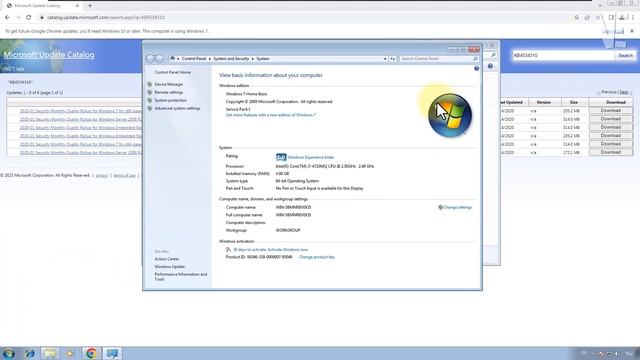The image size is (640, 360).
Task: Bookmark this page with the star
Action: pyautogui.click(x=598, y=18)
